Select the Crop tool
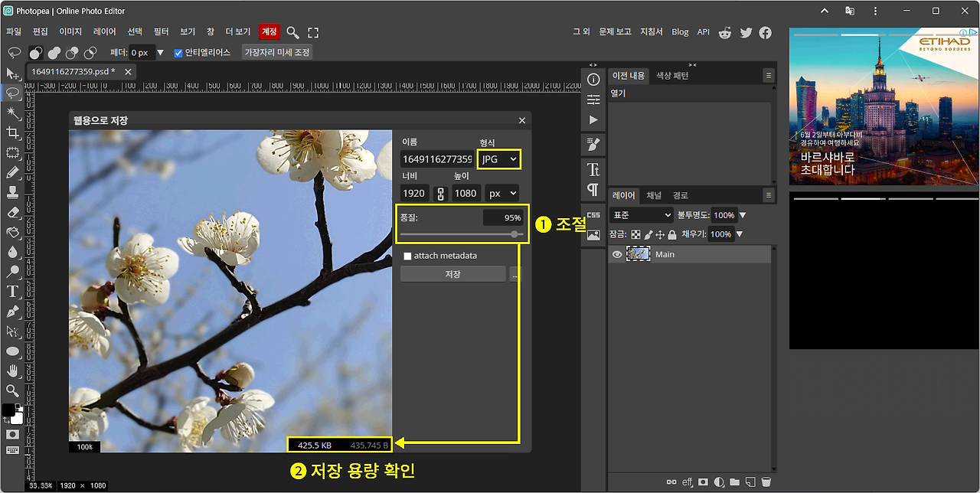 tap(12, 133)
